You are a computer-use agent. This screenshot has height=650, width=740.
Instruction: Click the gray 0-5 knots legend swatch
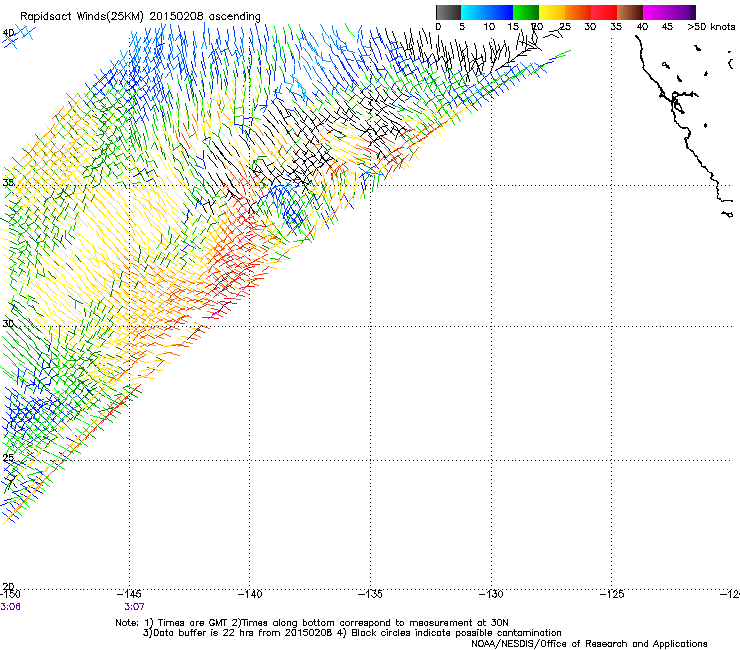[448, 12]
